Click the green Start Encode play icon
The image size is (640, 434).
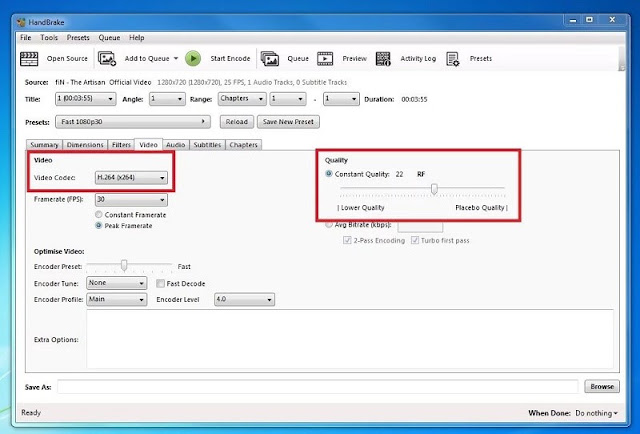coord(193,58)
